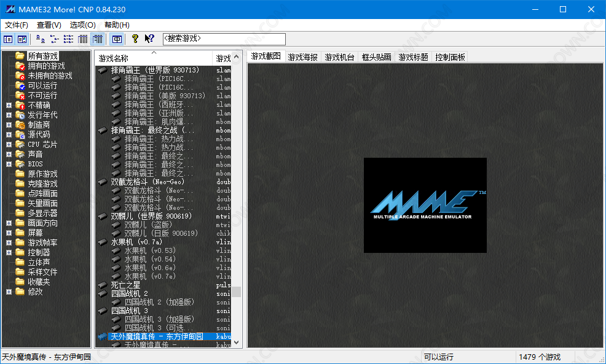Focus the 搜索游戏 search field

[x=224, y=39]
